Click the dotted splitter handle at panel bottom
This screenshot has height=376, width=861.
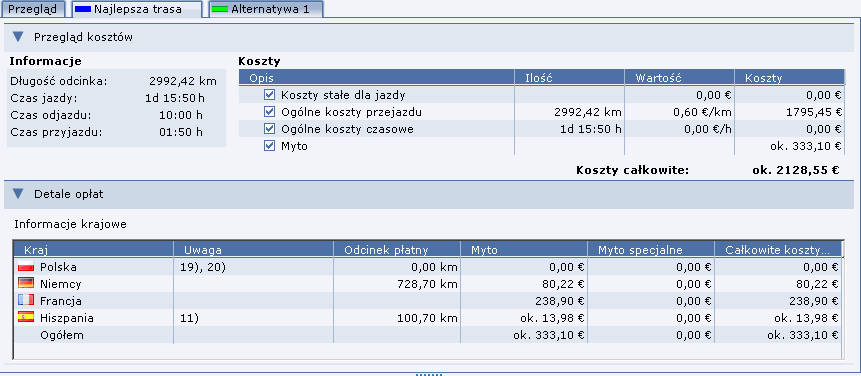pos(429,374)
